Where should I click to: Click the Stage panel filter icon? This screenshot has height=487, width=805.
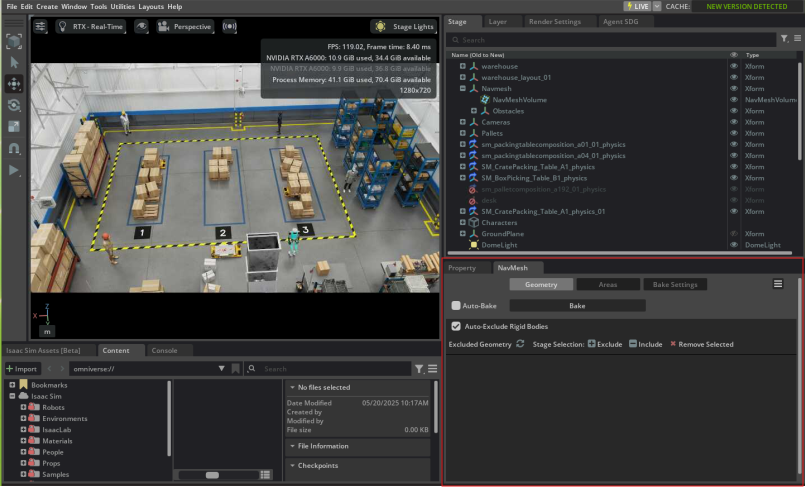tap(784, 39)
